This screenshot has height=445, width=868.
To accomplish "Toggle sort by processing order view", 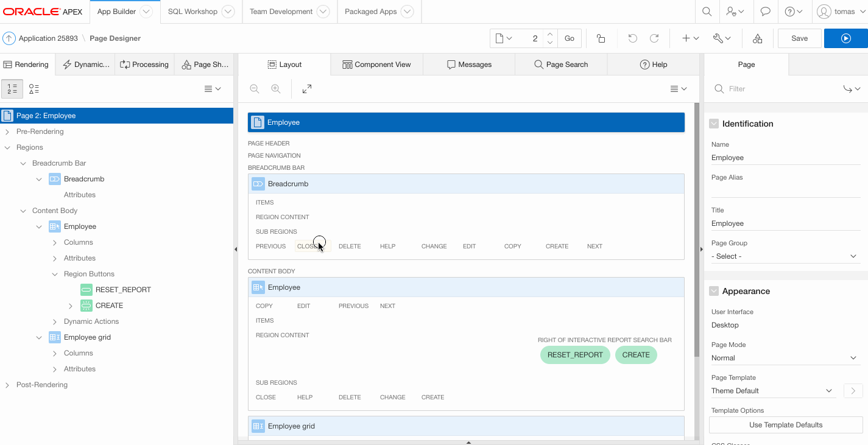I will 12,89.
